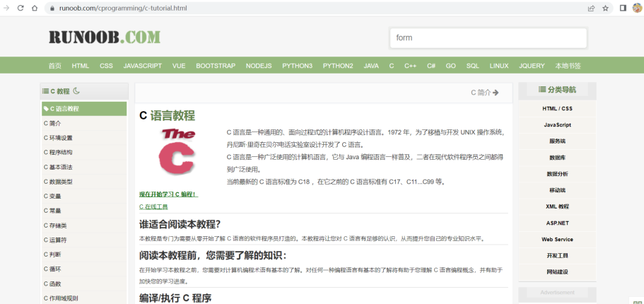Open C 运算符 in sidebar
644x304 pixels.
click(84, 240)
